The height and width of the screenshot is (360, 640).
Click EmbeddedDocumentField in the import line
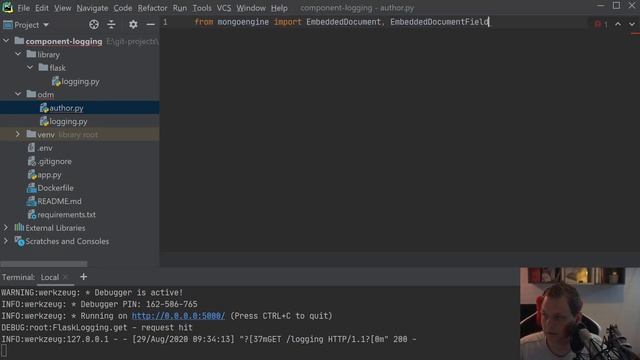pyautogui.click(x=439, y=22)
